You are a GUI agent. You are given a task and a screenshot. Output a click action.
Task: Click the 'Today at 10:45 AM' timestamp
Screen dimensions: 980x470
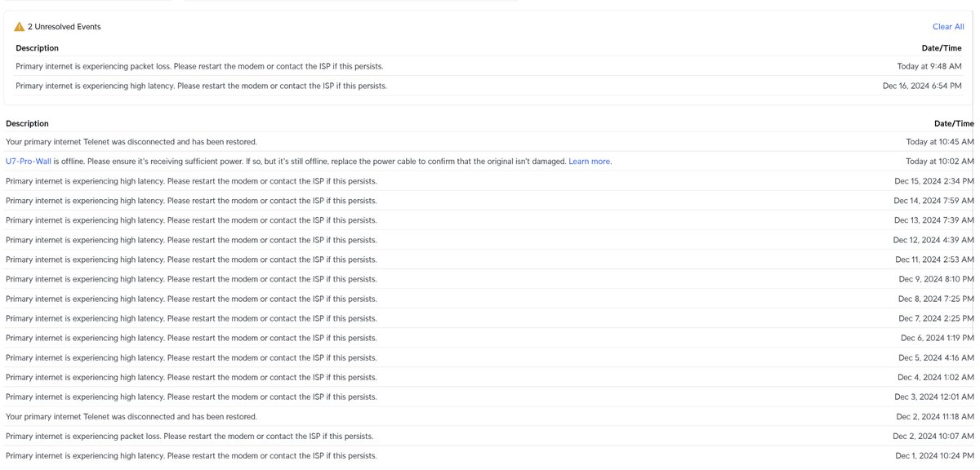coord(940,142)
